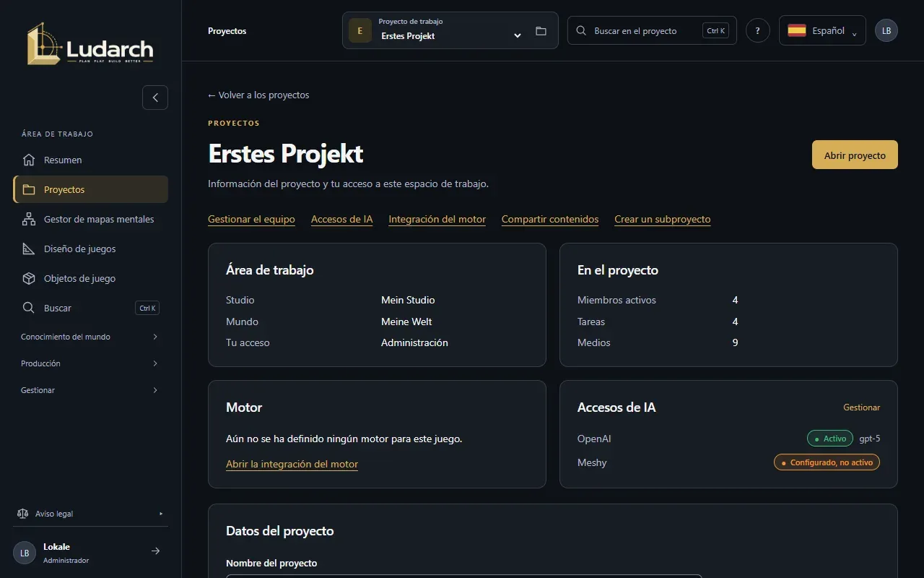Expand Conocimiento del mundo section
The height and width of the screenshot is (578, 924).
pos(90,337)
